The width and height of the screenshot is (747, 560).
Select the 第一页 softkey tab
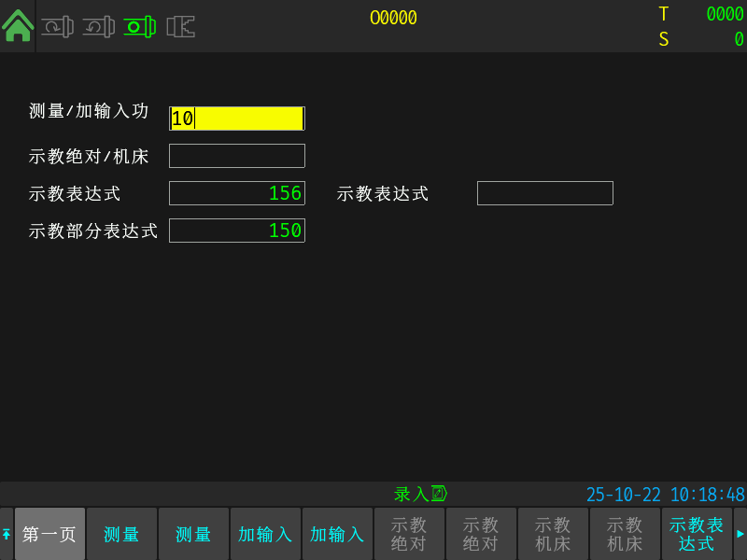[x=49, y=534]
